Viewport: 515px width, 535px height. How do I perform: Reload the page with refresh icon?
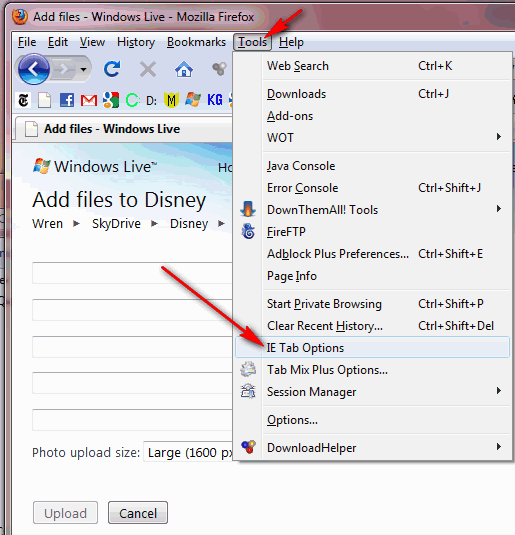[112, 69]
